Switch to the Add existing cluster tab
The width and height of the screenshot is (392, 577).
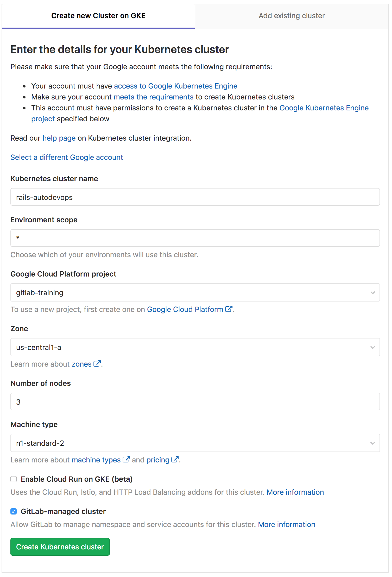(x=291, y=16)
